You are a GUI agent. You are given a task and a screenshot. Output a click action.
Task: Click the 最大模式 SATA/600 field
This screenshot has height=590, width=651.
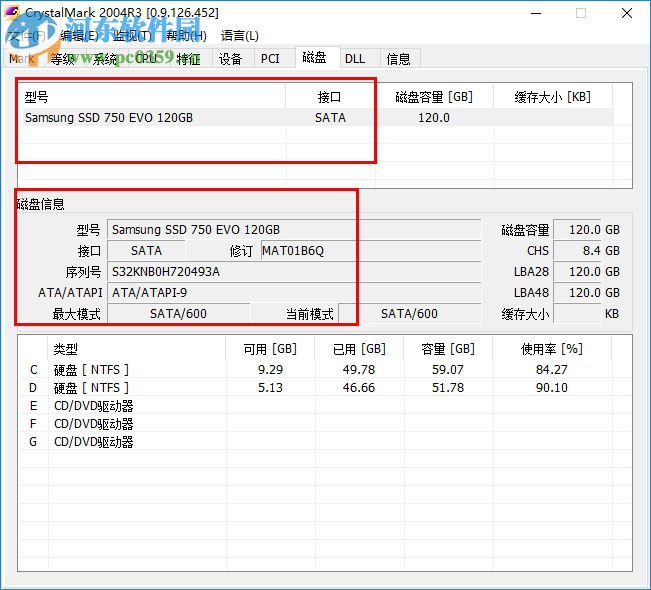tap(179, 313)
